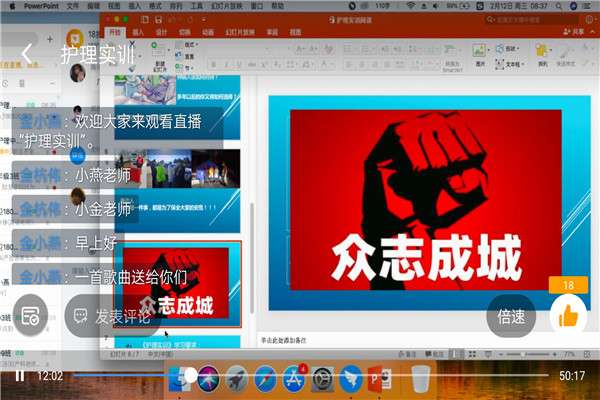Image resolution: width=600 pixels, height=400 pixels.
Task: Expand the quick access toolbar customize arrow
Action: coord(204,20)
